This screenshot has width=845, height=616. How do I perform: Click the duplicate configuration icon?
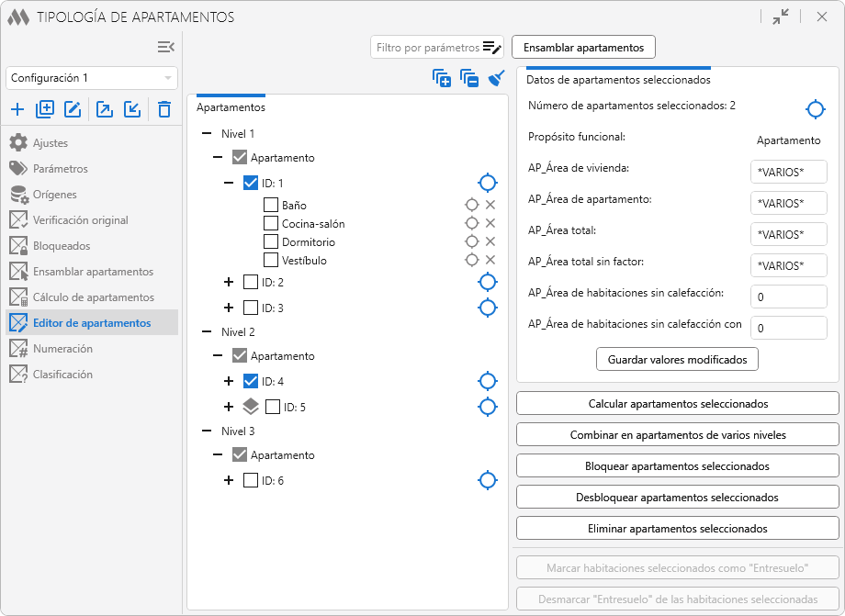(45, 110)
